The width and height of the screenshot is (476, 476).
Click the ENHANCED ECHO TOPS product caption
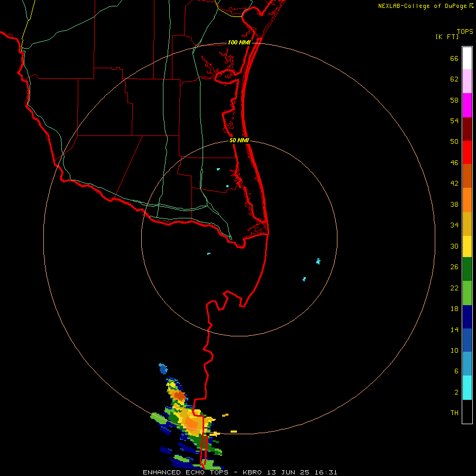pos(186,472)
